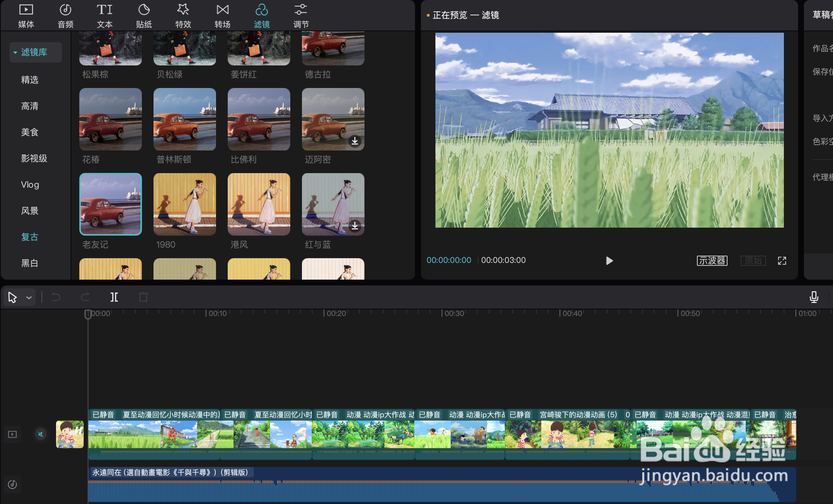The image size is (833, 504).
Task: Choose the 港风 filter thumbnail
Action: pyautogui.click(x=259, y=204)
